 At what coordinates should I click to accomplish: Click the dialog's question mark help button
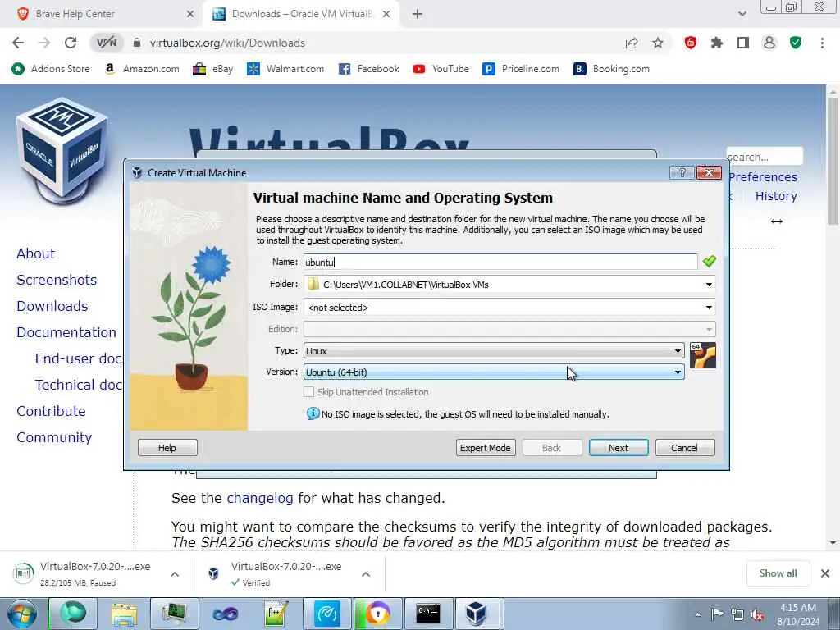pyautogui.click(x=682, y=172)
